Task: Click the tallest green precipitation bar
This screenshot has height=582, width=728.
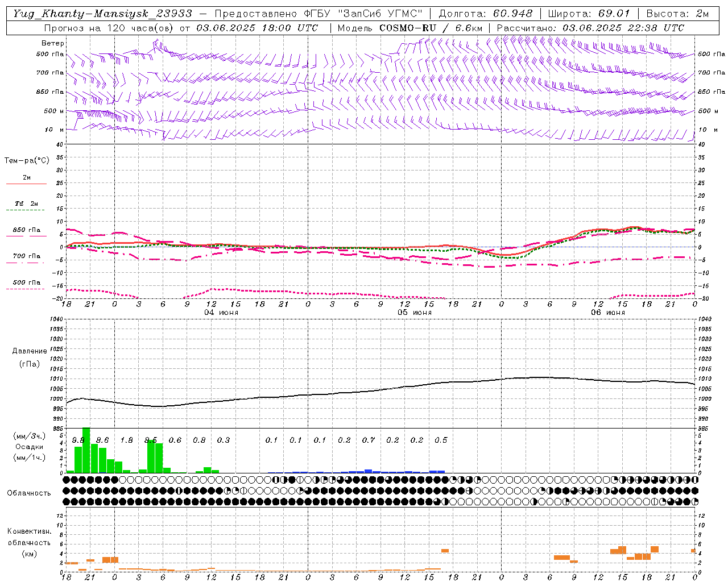Action: tap(86, 450)
